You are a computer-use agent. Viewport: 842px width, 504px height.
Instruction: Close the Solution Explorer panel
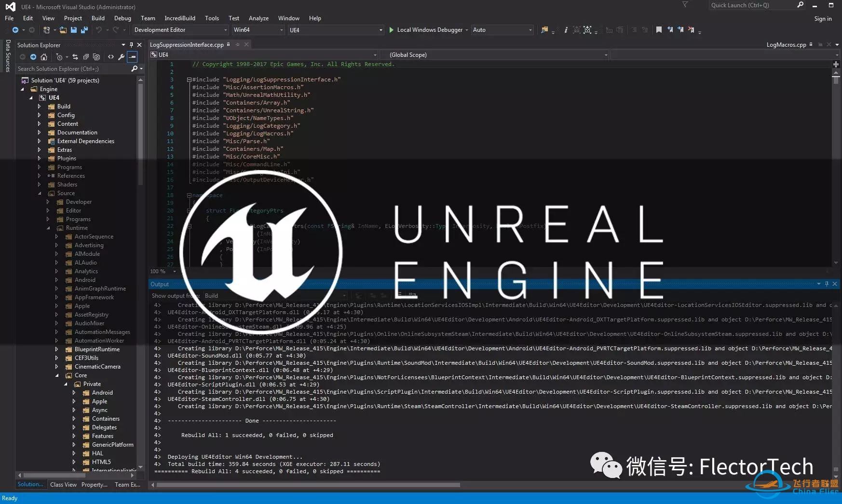[140, 45]
